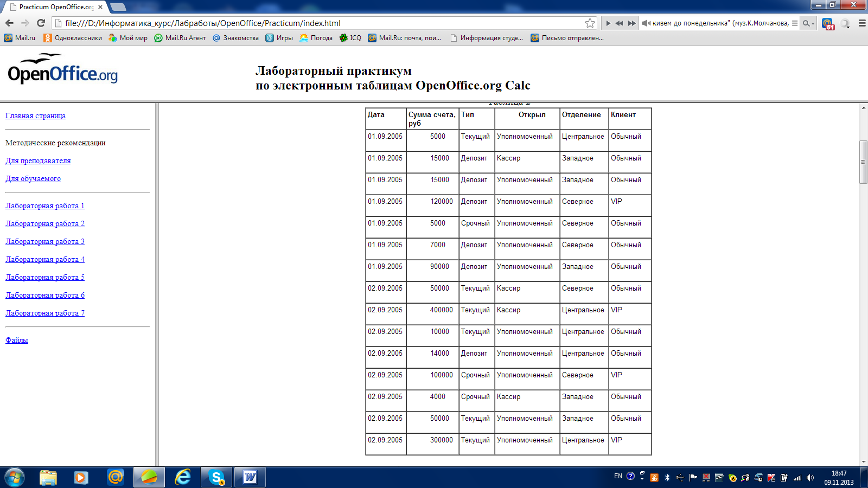
Task: Click the music player fast-forward button
Action: [x=632, y=23]
